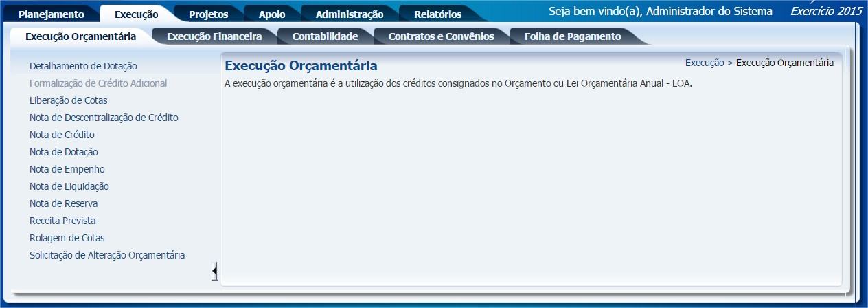The height and width of the screenshot is (308, 868).
Task: Select Nota de Empenho in the sidebar
Action: (67, 169)
